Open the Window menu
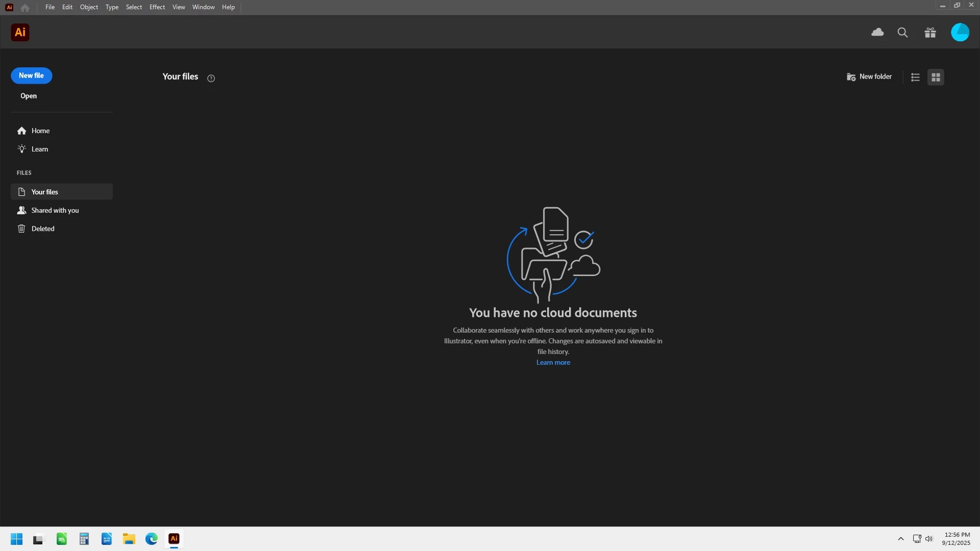980x551 pixels. pos(203,7)
